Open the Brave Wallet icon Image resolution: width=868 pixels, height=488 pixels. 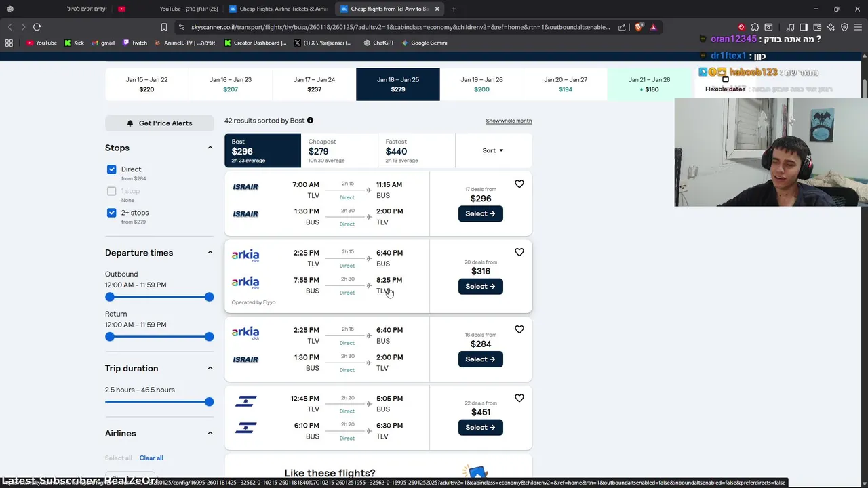[x=817, y=27]
